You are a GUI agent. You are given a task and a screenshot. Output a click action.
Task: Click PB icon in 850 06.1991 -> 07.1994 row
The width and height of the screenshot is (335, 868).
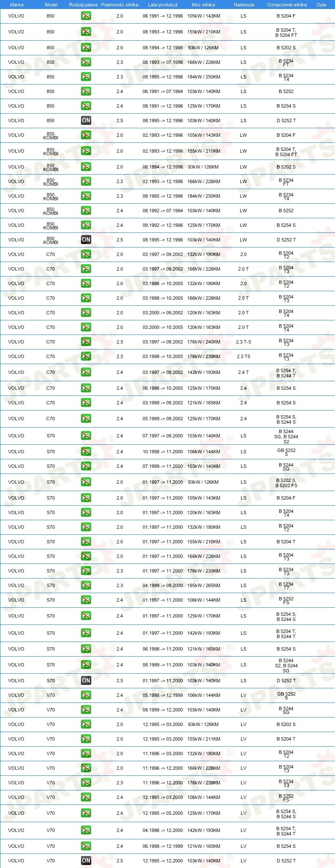click(86, 91)
